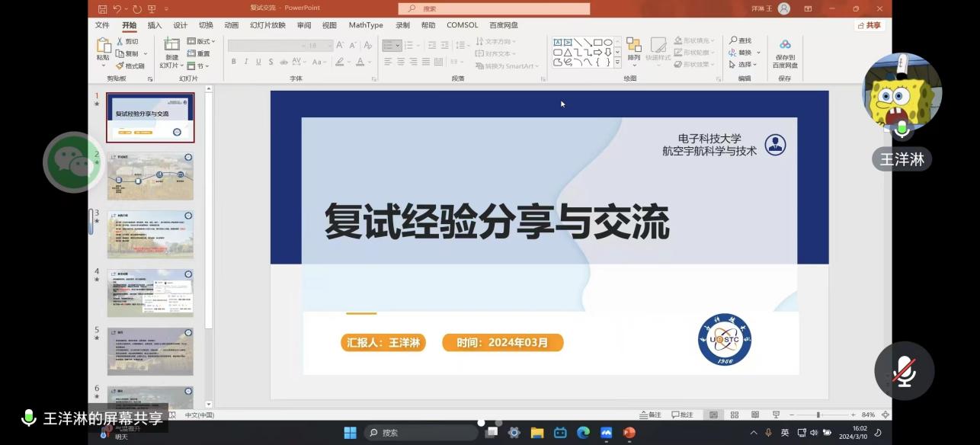Toggle the Comments (批注) pane

682,415
